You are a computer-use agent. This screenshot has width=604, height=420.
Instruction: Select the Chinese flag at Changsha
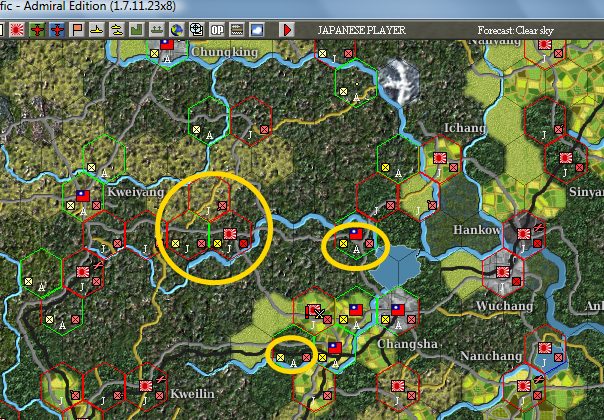[398, 309]
